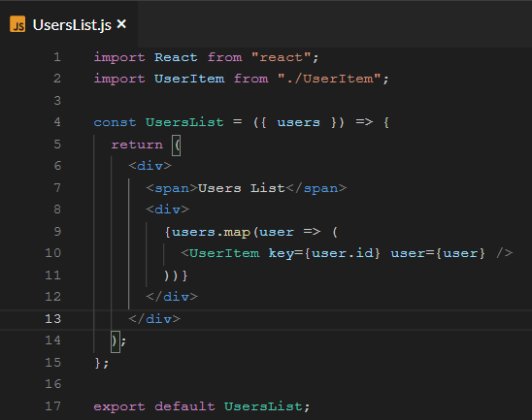This screenshot has height=420, width=532.
Task: Click the UsersList constant name on line 4
Action: [184, 122]
